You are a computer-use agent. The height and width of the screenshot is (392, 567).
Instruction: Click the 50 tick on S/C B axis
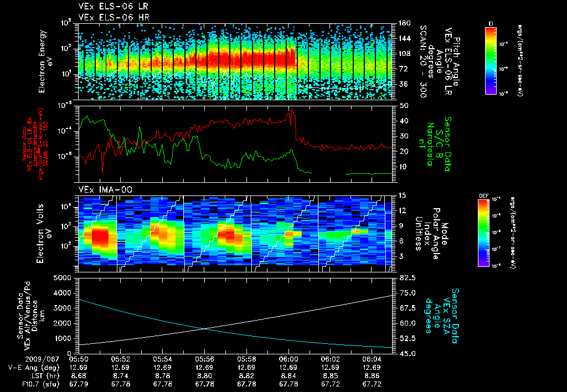(x=404, y=106)
